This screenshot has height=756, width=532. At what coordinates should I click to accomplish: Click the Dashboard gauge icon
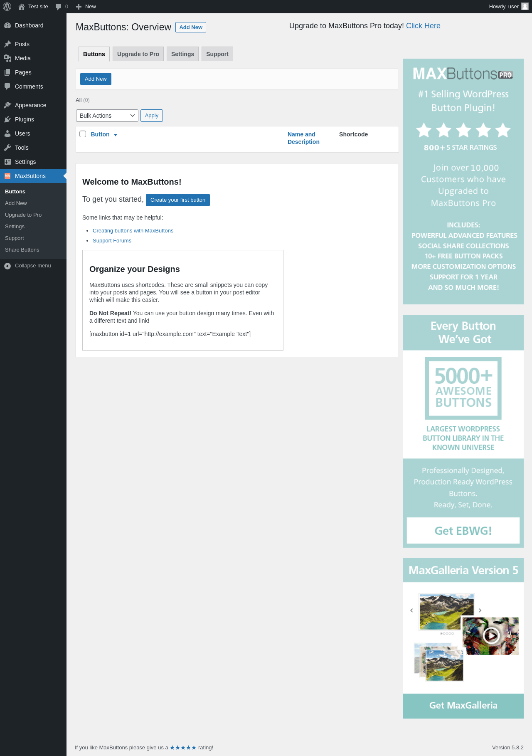pos(7,25)
